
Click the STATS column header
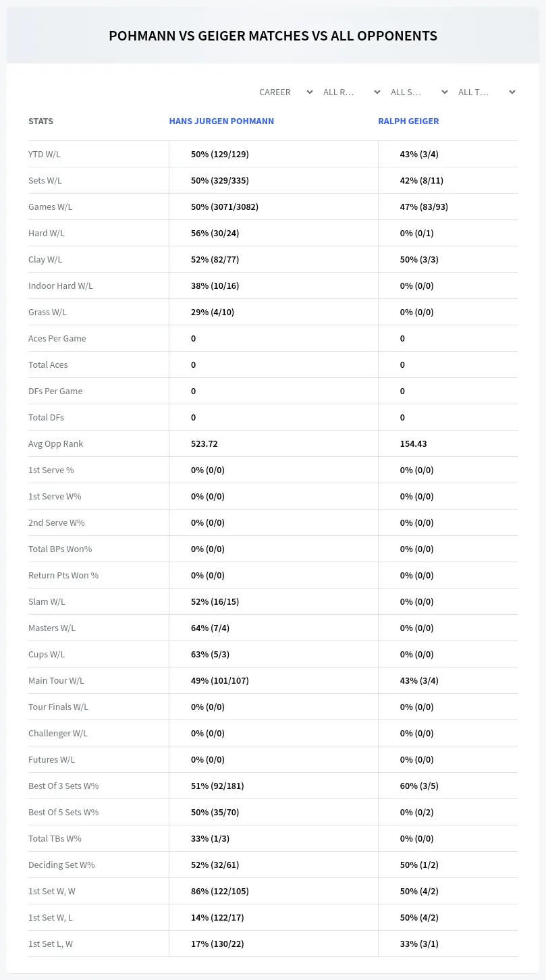click(40, 121)
